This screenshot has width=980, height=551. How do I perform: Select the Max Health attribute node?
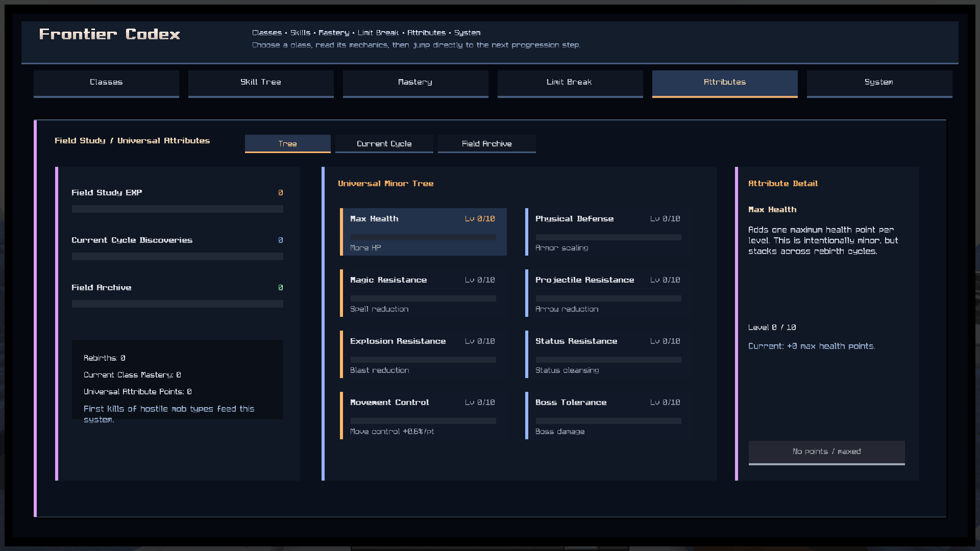(423, 232)
